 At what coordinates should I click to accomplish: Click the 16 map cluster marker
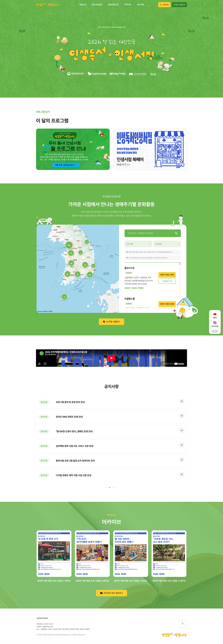click(x=85, y=265)
